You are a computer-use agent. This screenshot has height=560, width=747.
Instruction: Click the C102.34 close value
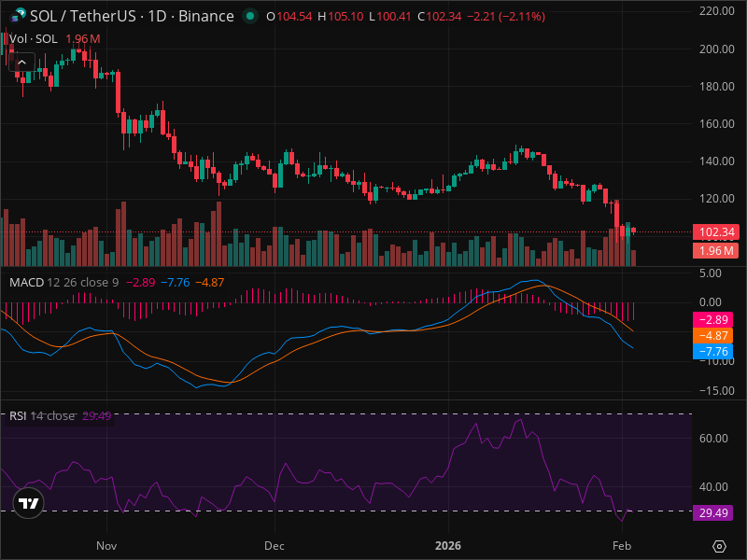[439, 17]
